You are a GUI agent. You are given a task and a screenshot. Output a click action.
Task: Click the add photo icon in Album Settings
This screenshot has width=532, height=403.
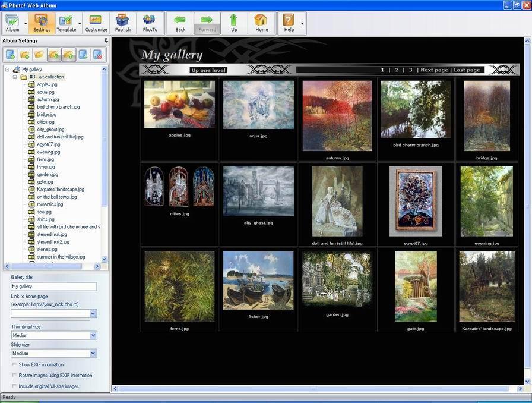click(x=10, y=54)
